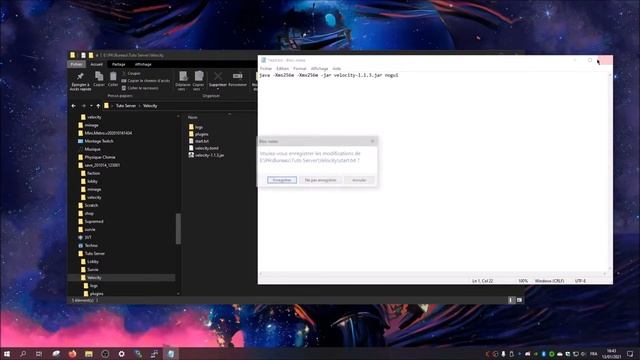The height and width of the screenshot is (360, 640).
Task: Select Musique in the navigation tree
Action: (90, 149)
